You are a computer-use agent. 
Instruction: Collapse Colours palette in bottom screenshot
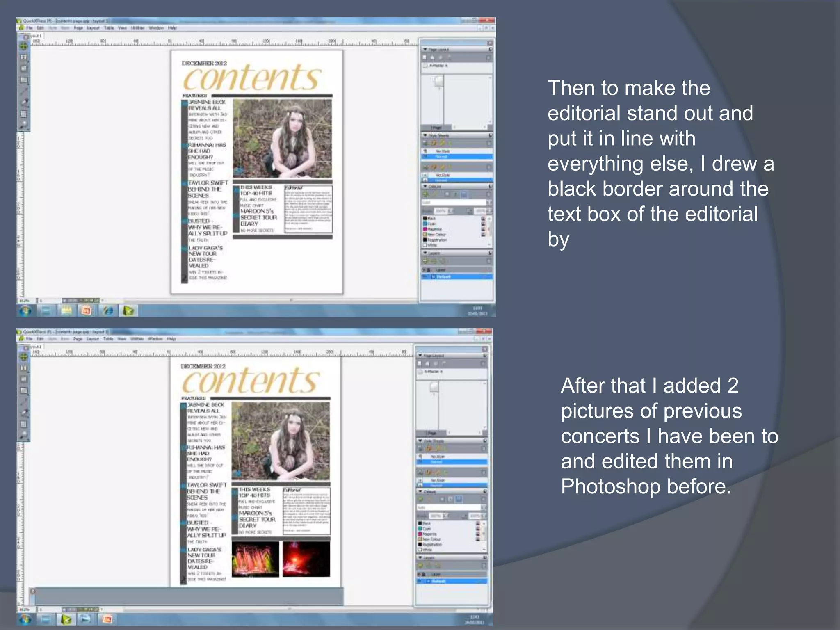(420, 491)
